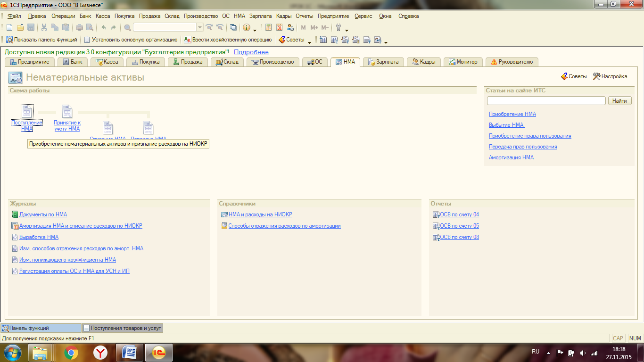Open the Подробнее link
Viewport: 644px width, 362px height.
pyautogui.click(x=251, y=52)
